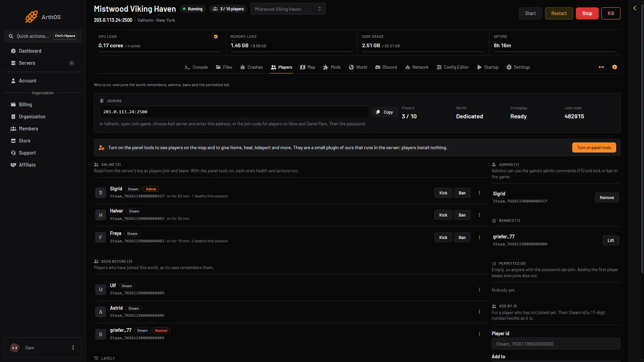
Task: Click the join code 482915
Action: coord(574,117)
